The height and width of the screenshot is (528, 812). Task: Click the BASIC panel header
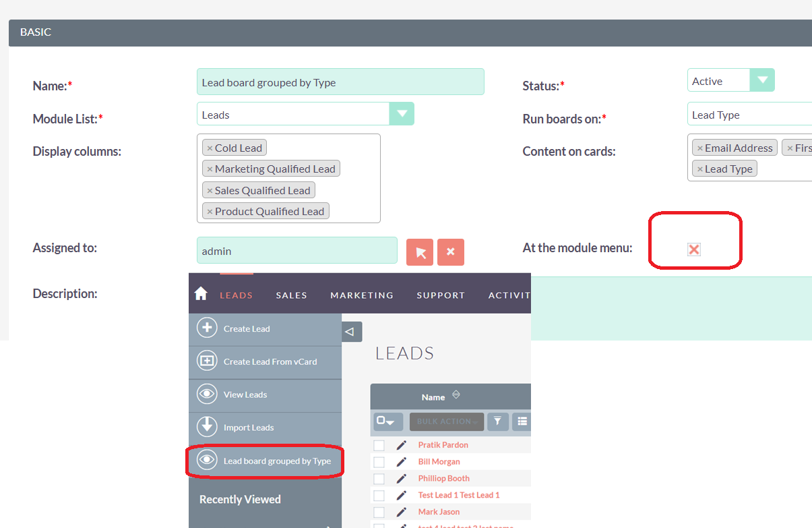(410, 32)
